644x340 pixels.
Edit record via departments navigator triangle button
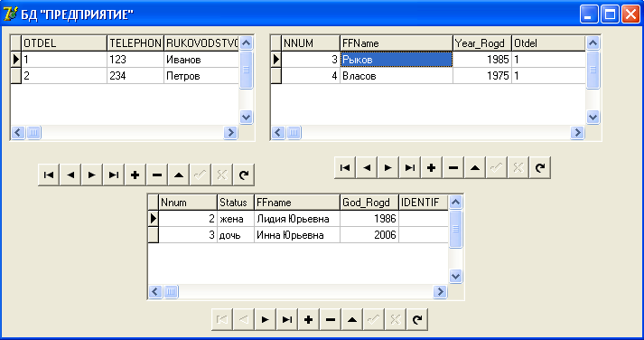coord(178,175)
